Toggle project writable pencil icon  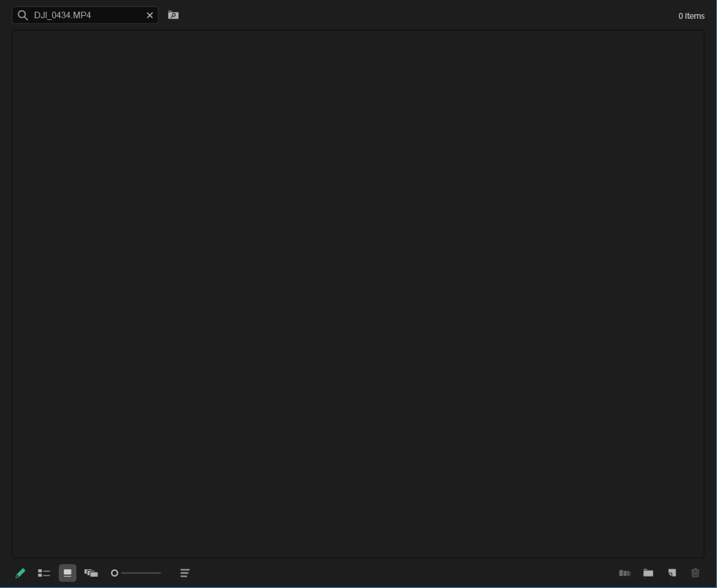click(21, 573)
